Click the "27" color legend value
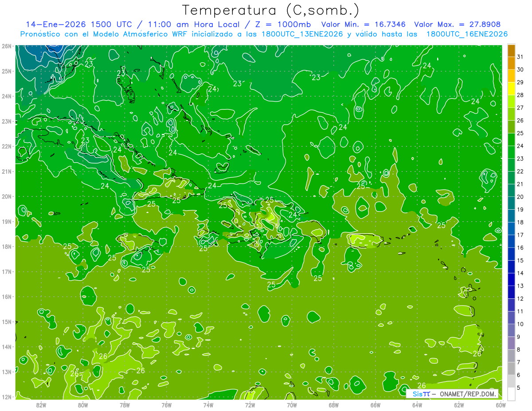The height and width of the screenshot is (411, 532). tap(520, 108)
